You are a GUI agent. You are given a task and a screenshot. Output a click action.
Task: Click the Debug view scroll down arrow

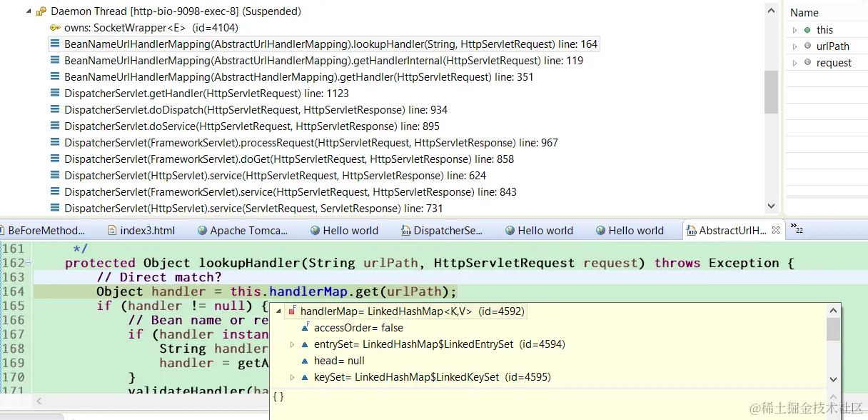pos(771,206)
